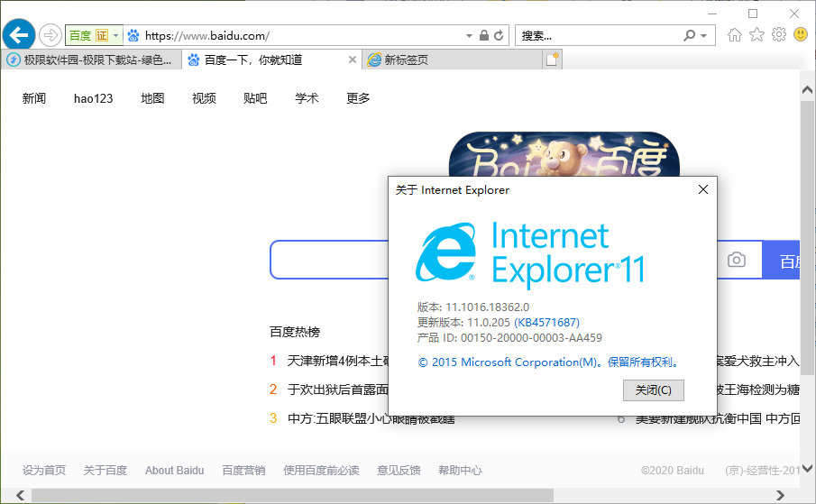The width and height of the screenshot is (816, 504).
Task: Click the horizontal scrollbar right arrow
Action: (x=780, y=495)
